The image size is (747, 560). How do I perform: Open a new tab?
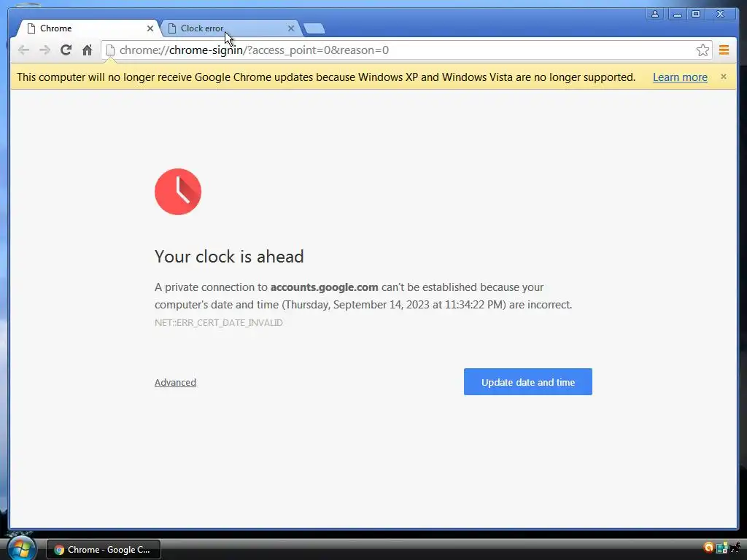(314, 29)
